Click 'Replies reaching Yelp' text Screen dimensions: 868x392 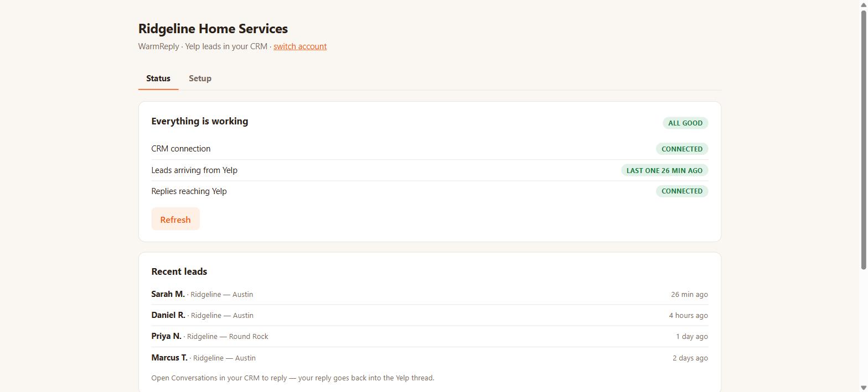(189, 191)
